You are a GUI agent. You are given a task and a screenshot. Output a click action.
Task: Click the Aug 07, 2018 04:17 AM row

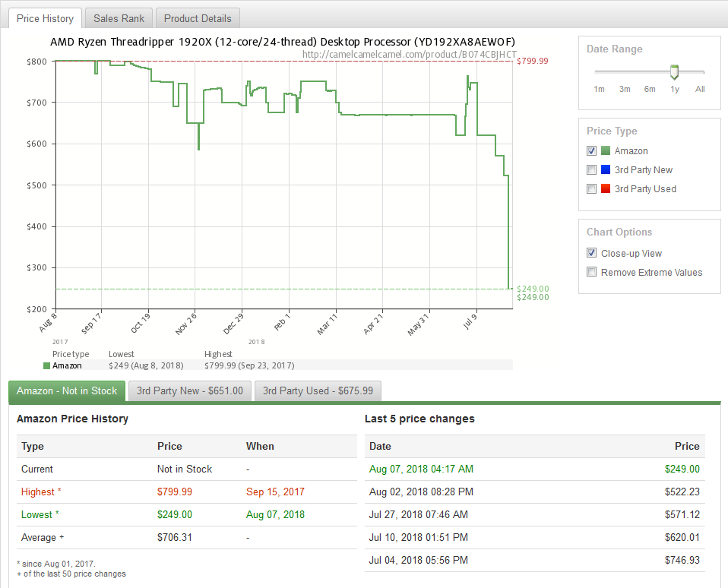click(x=535, y=469)
